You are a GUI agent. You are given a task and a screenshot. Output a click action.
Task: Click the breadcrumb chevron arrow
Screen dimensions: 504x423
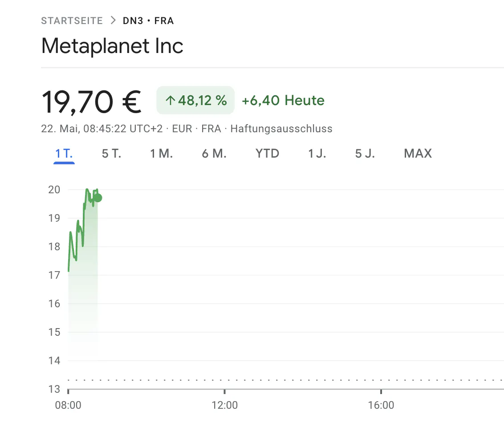point(113,20)
